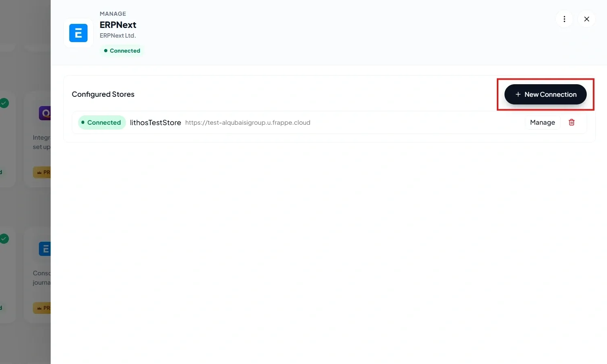Image resolution: width=607 pixels, height=364 pixels.
Task: Select the lithosTestStore store name
Action: (156, 122)
